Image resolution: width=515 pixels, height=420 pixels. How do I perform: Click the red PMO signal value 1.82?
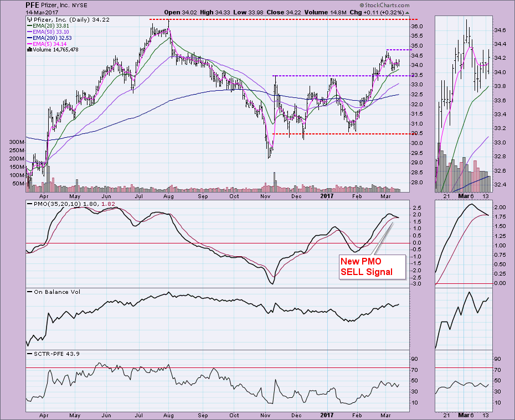(108, 204)
